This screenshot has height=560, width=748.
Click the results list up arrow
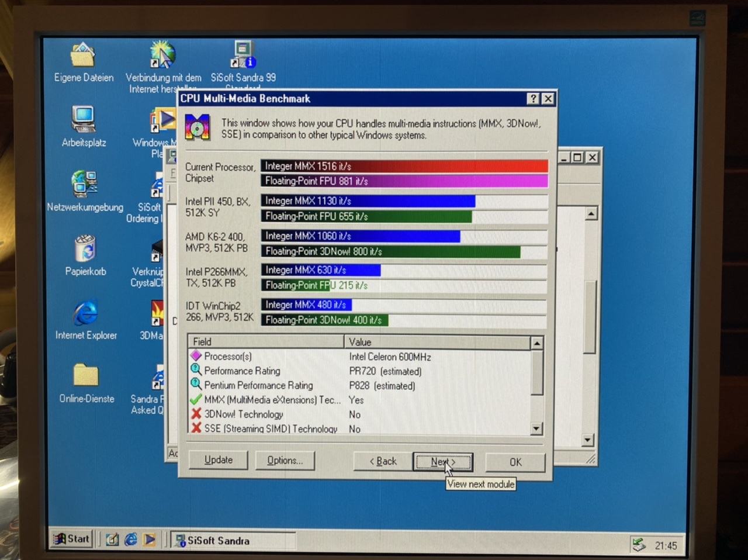(x=536, y=343)
